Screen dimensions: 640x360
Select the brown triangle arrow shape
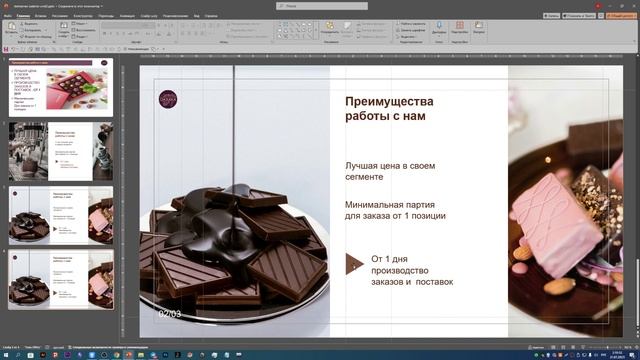(354, 264)
